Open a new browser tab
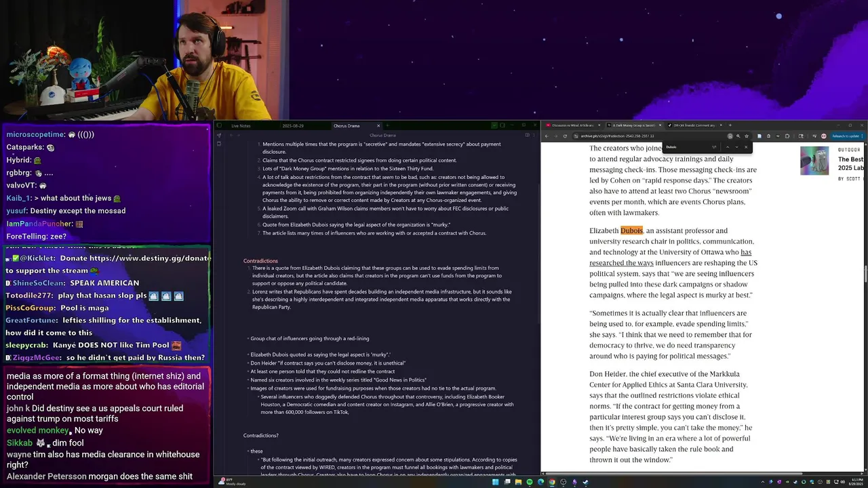 coord(730,125)
